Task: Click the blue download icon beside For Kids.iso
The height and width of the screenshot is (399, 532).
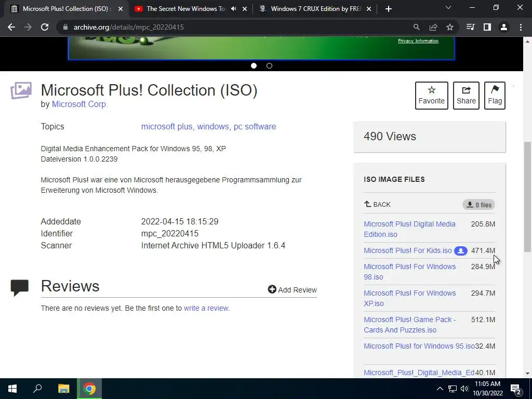Action: (461, 251)
